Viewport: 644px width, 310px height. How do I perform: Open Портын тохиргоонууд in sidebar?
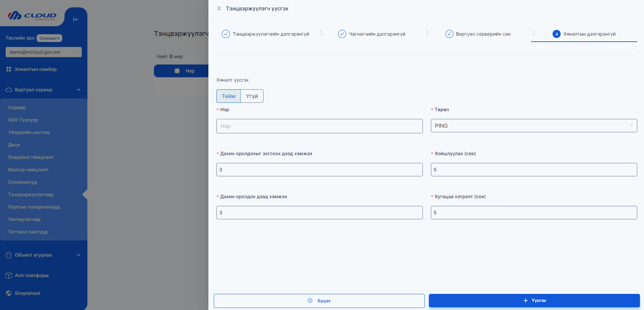[34, 207]
